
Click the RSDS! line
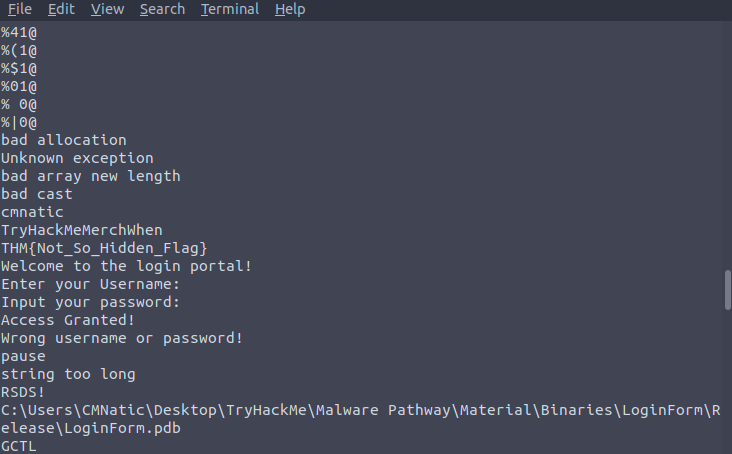point(23,392)
